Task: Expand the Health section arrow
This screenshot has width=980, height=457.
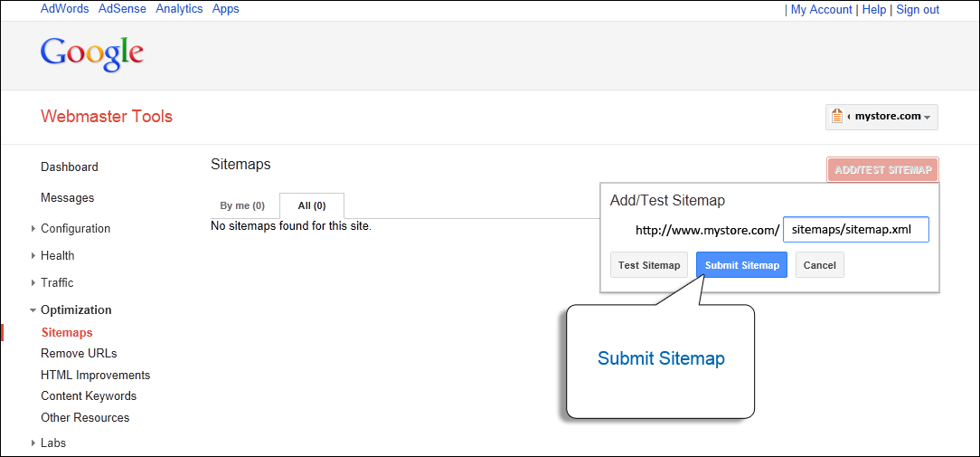Action: [x=33, y=256]
